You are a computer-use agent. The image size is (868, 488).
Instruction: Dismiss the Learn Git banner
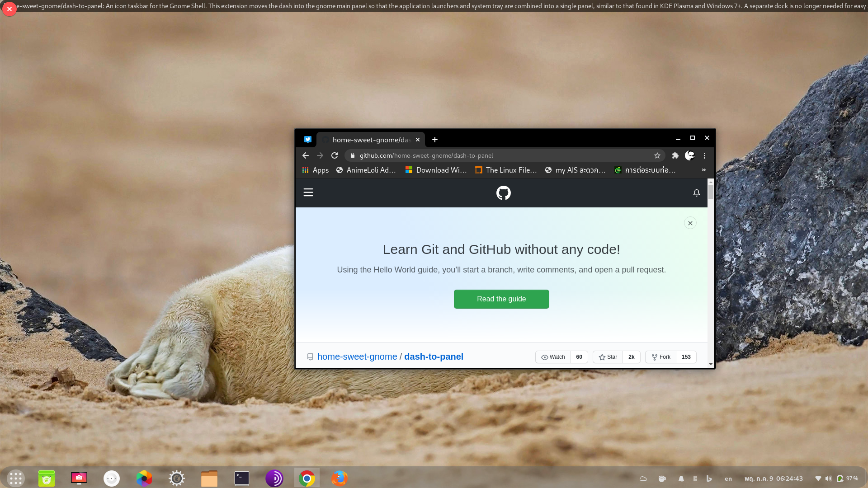[690, 223]
